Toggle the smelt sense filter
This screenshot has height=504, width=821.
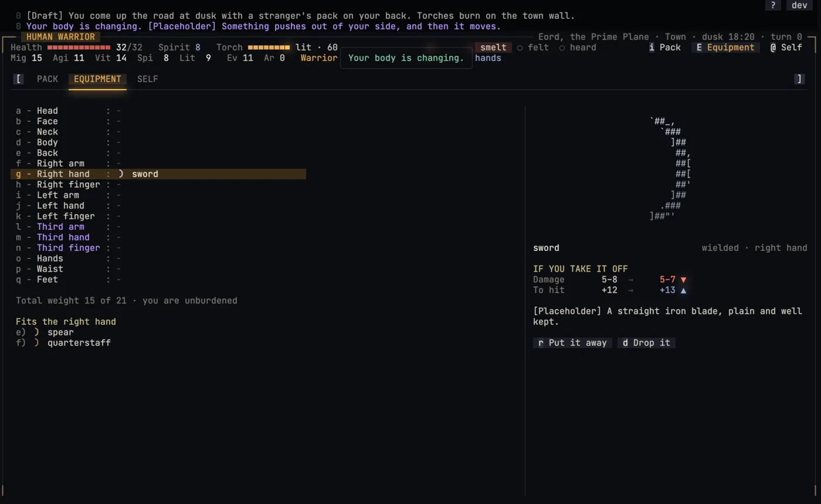pos(493,47)
